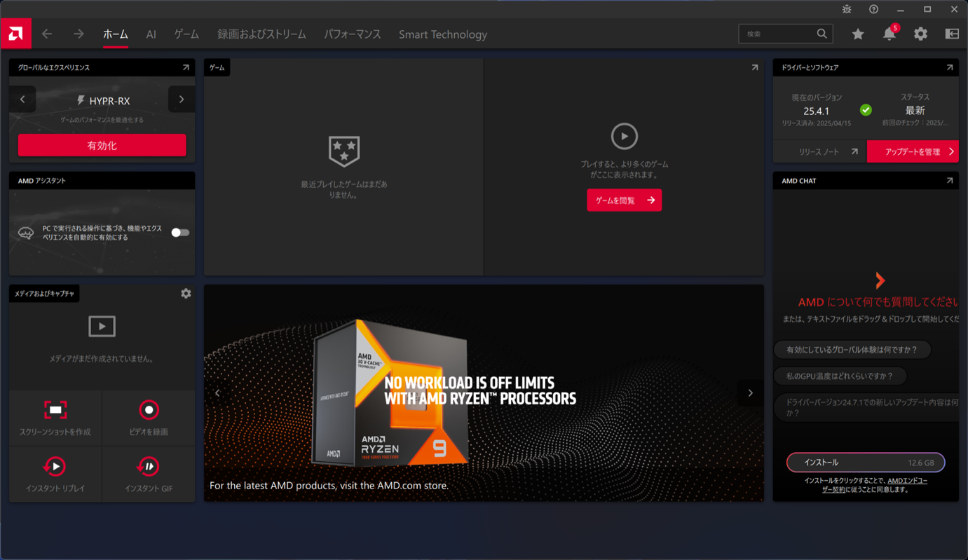Expand the ドライバーとソフトウェア panel
This screenshot has width=968, height=560.
[950, 67]
